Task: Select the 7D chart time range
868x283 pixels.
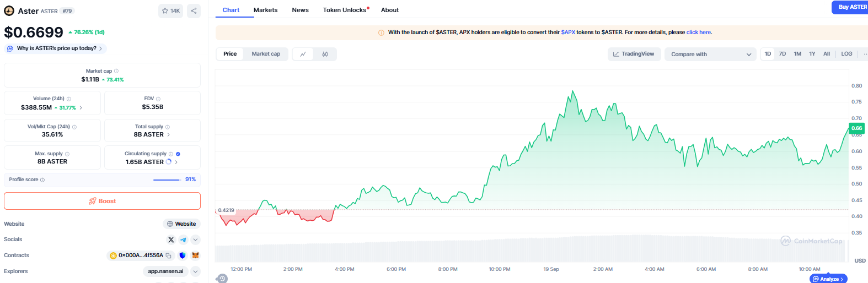Action: 782,54
